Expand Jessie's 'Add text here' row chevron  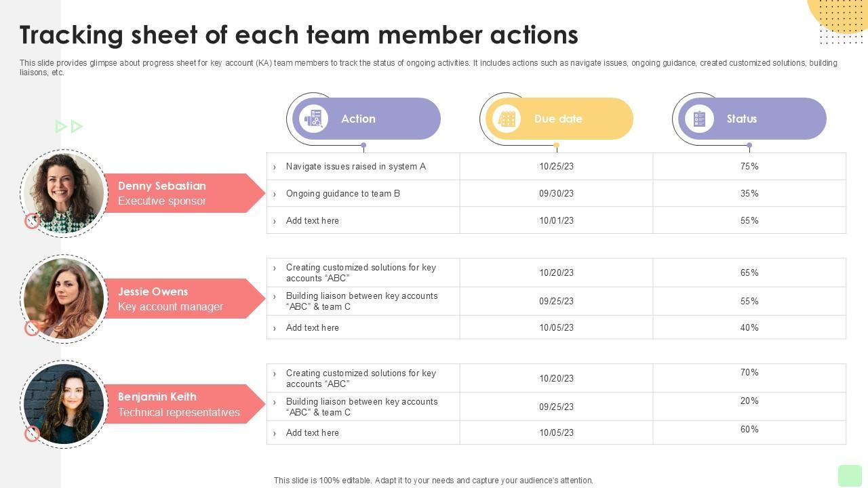click(x=275, y=328)
